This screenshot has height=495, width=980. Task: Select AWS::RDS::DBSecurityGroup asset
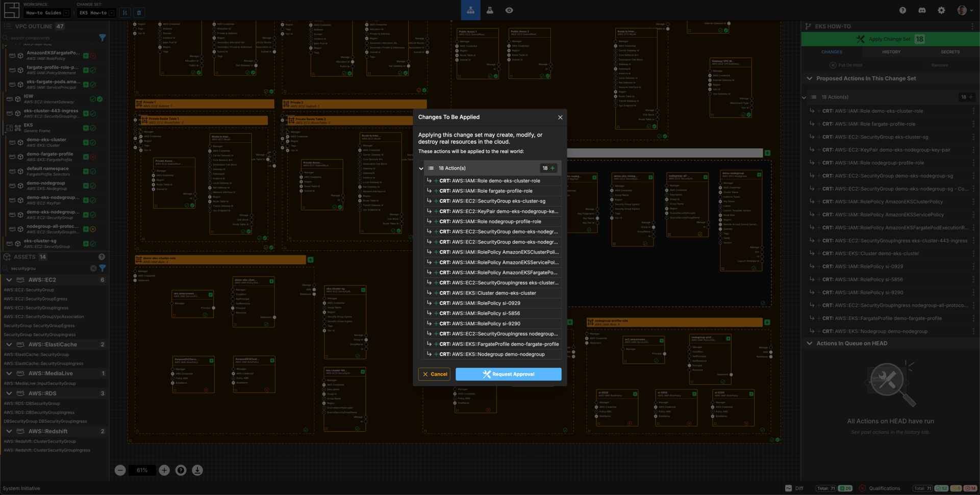(32, 403)
